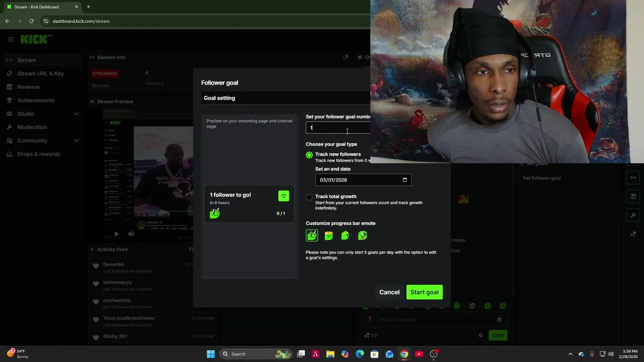The height and width of the screenshot is (362, 644).
Task: Pop out the Session Info panel
Action: point(345,57)
